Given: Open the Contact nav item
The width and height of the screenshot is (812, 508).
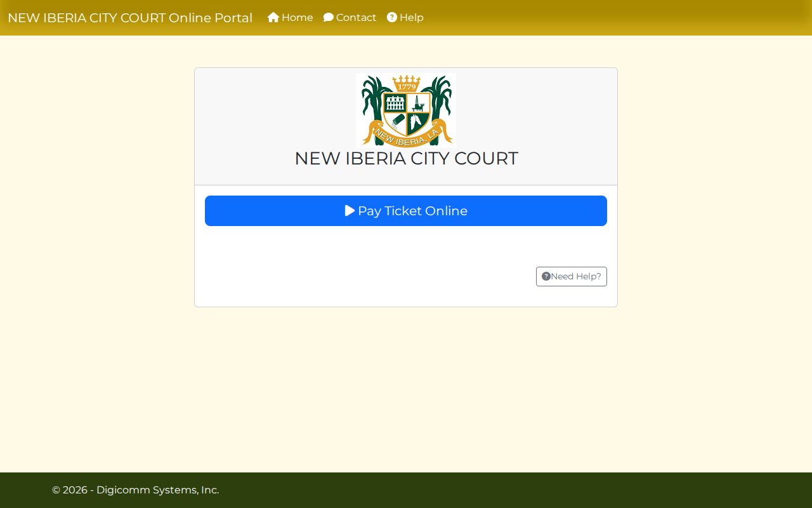Looking at the screenshot, I should (x=350, y=18).
